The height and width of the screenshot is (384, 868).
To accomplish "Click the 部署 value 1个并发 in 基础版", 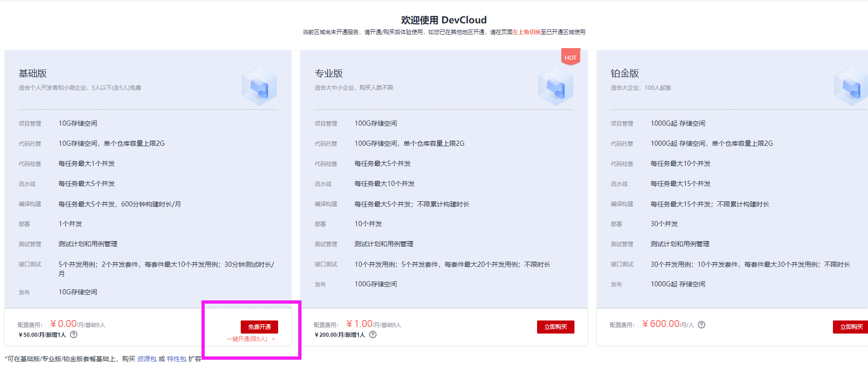I will pos(70,224).
